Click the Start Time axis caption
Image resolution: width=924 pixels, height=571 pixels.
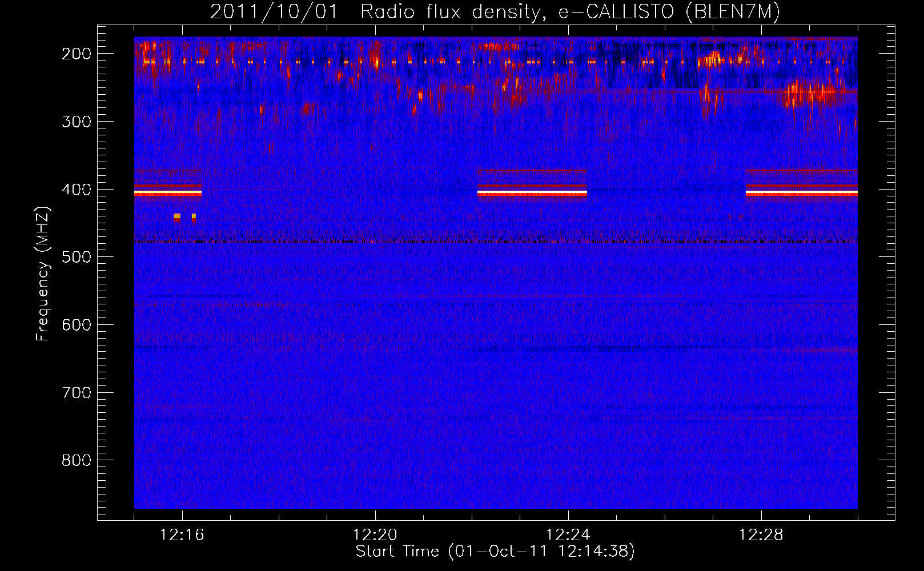coord(495,552)
